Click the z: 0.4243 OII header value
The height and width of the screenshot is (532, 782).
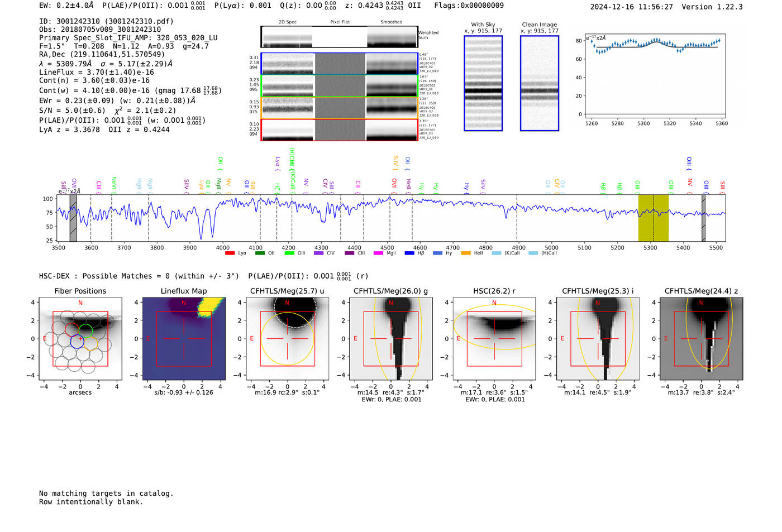pyautogui.click(x=383, y=6)
